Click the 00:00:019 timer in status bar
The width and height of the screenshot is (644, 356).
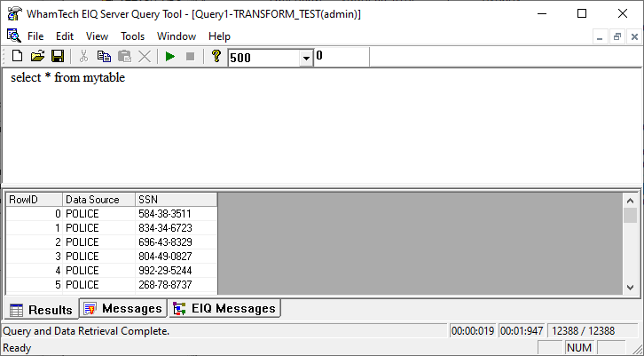(x=472, y=331)
